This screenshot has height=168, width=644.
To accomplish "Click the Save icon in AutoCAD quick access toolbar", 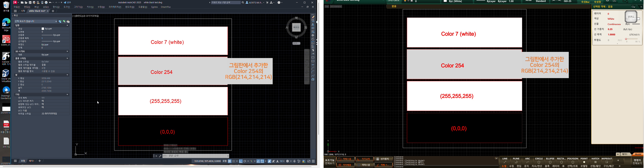I will 30,2.
